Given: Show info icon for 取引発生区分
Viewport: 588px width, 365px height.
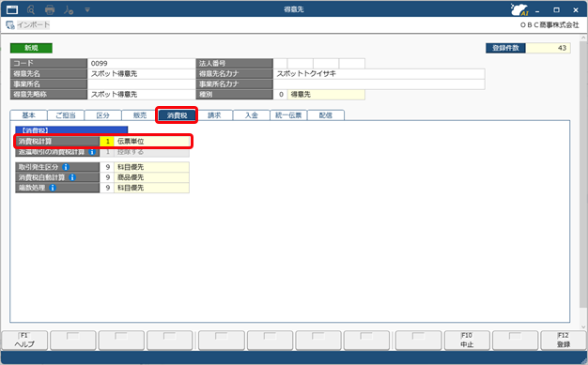Looking at the screenshot, I should point(66,167).
